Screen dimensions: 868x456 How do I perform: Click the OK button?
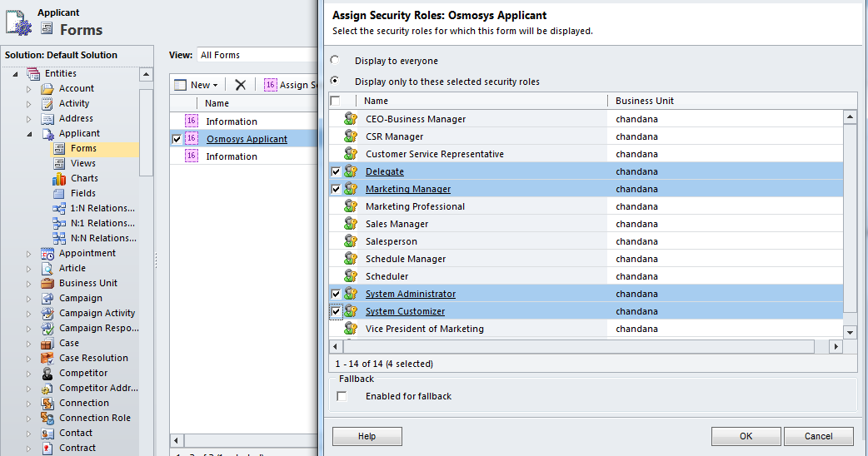tap(746, 436)
